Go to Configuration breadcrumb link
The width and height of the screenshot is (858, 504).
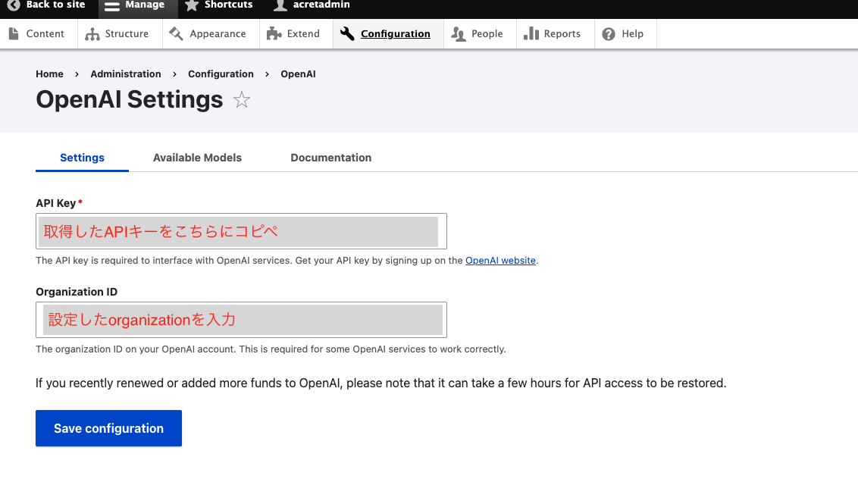221,74
